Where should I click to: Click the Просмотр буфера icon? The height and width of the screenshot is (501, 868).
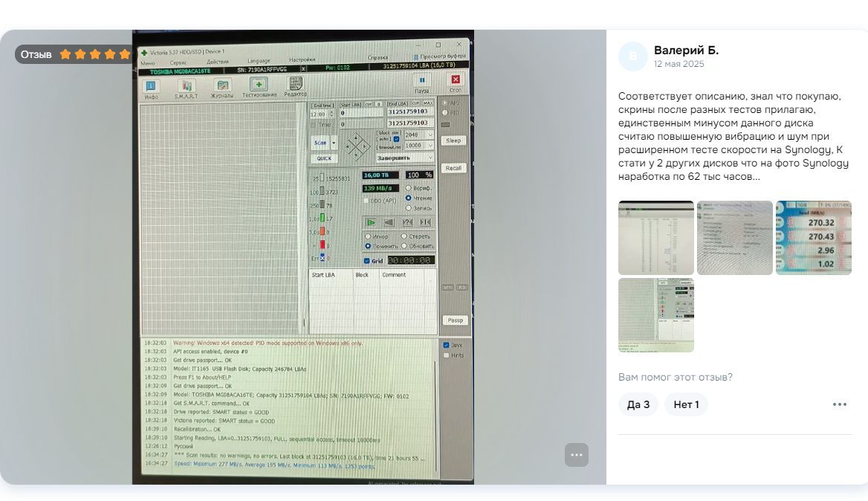coord(415,57)
